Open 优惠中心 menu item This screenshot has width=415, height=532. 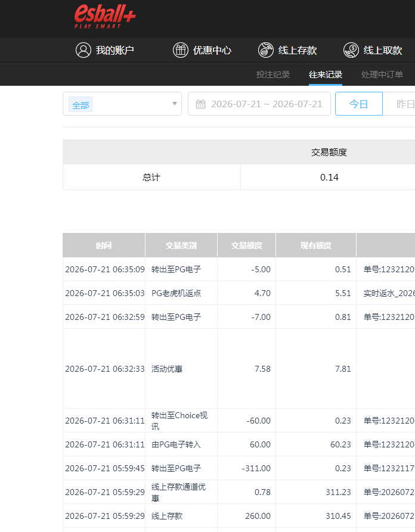coord(212,50)
